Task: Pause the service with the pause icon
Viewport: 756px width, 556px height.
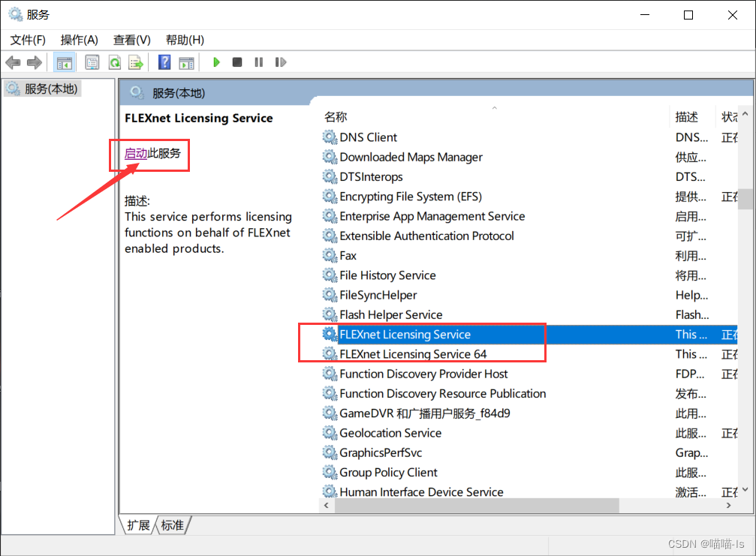Action: coord(259,62)
